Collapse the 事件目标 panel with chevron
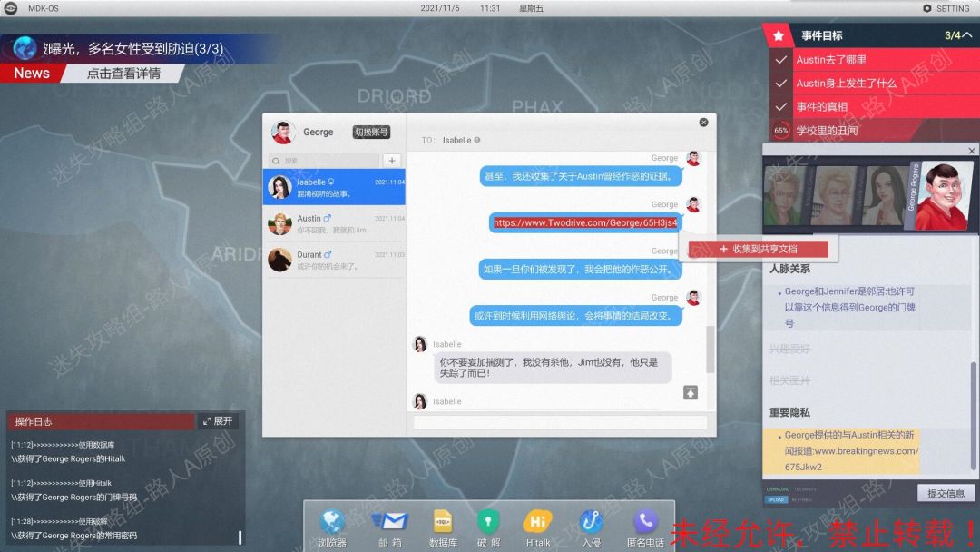 pyautogui.click(x=967, y=35)
